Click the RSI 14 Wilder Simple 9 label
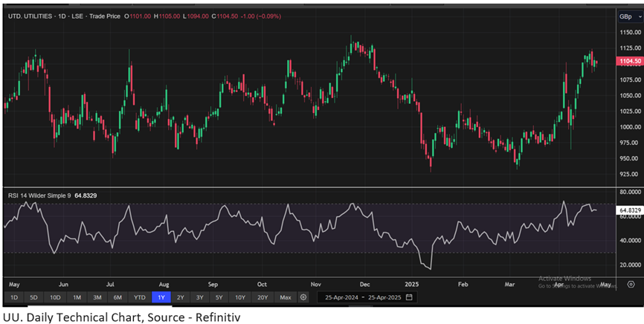Image resolution: width=644 pixels, height=324 pixels. tap(40, 196)
